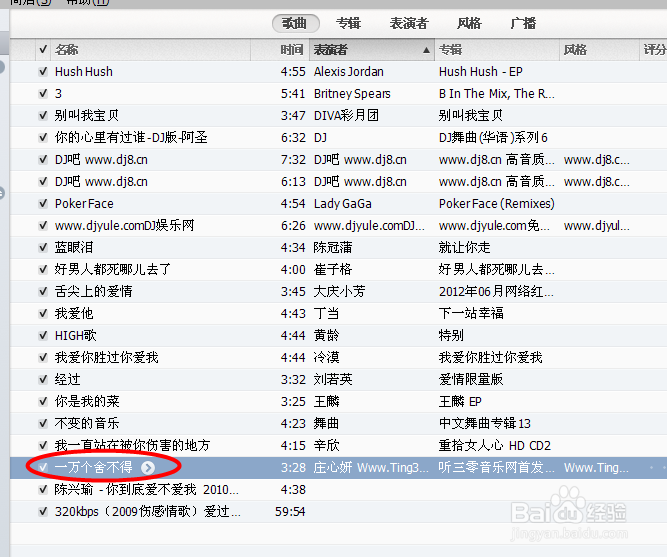Click artist Alexis Jordan cell

click(x=349, y=71)
